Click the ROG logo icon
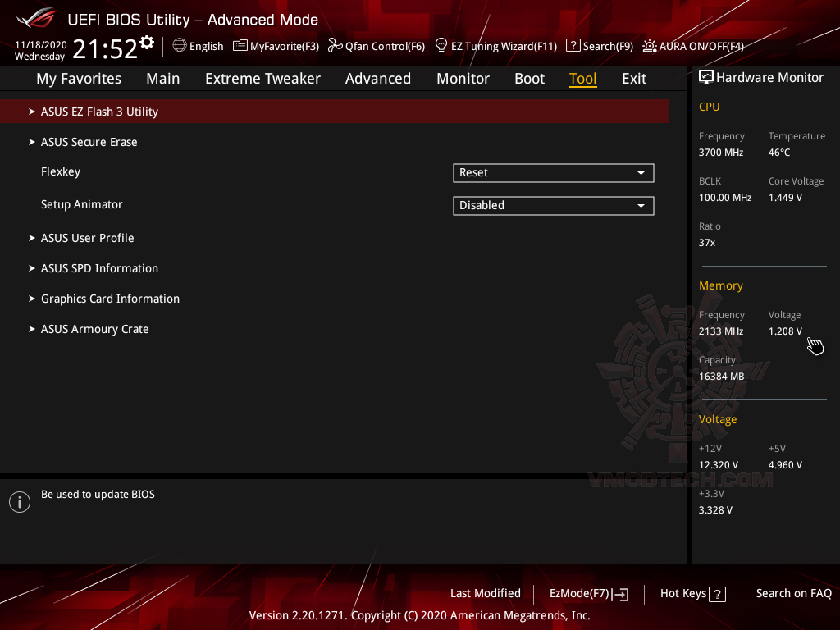This screenshot has width=840, height=630. tap(36, 18)
